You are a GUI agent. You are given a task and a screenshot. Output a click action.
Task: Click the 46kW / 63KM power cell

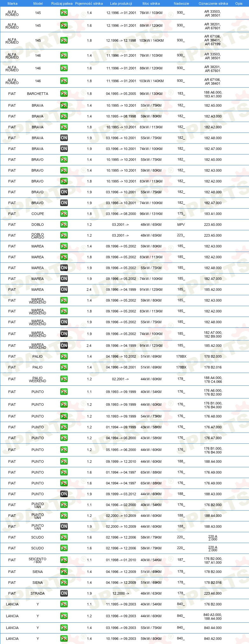(x=151, y=593)
